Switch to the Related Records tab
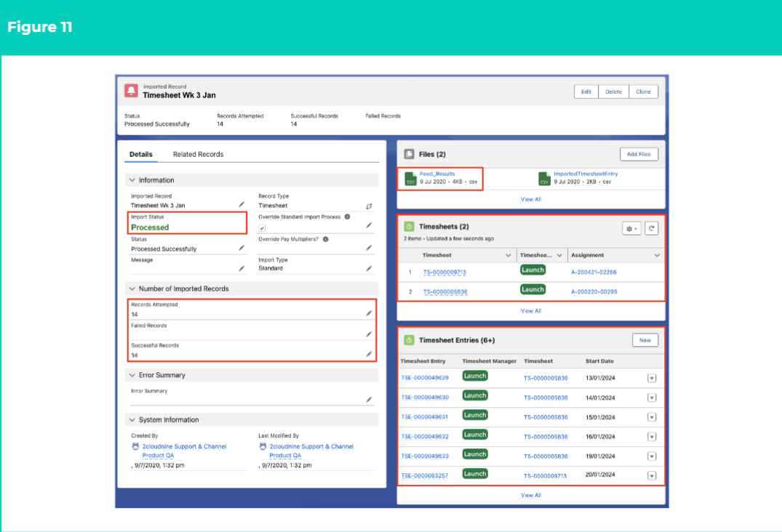Screen dimensions: 782x532 198,154
